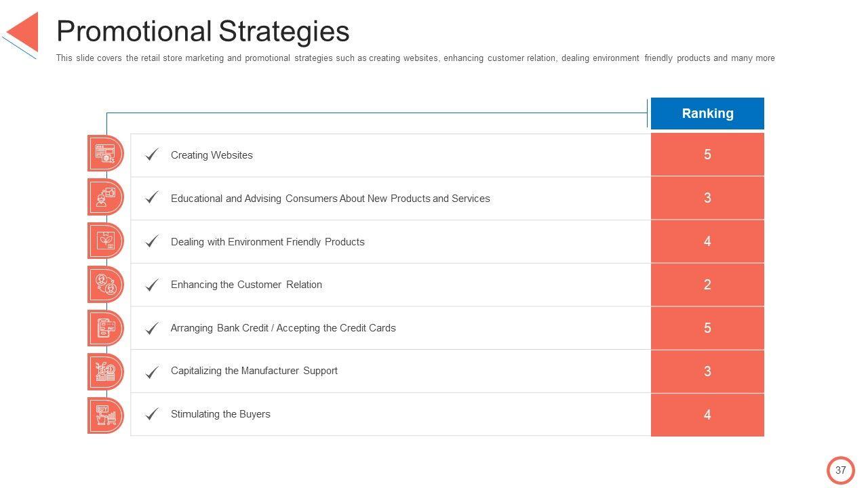Screen dimensions: 868x488
Task: Click ranking value for Creating Websites
Action: (707, 155)
